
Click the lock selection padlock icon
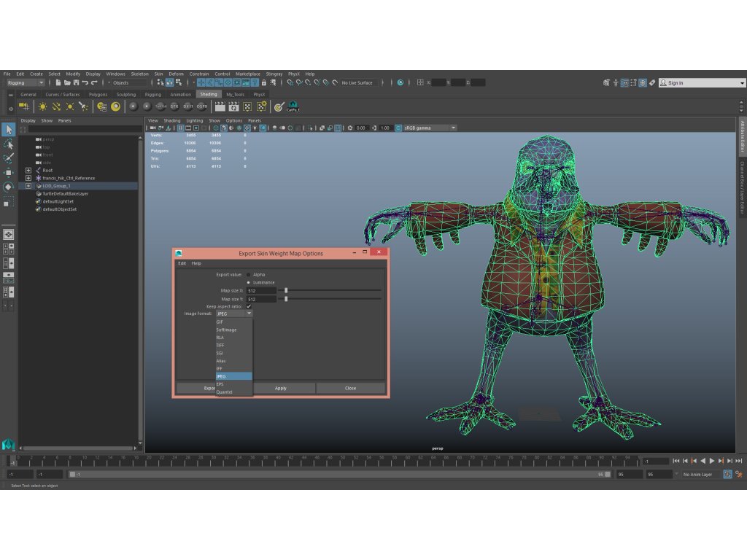click(x=264, y=83)
